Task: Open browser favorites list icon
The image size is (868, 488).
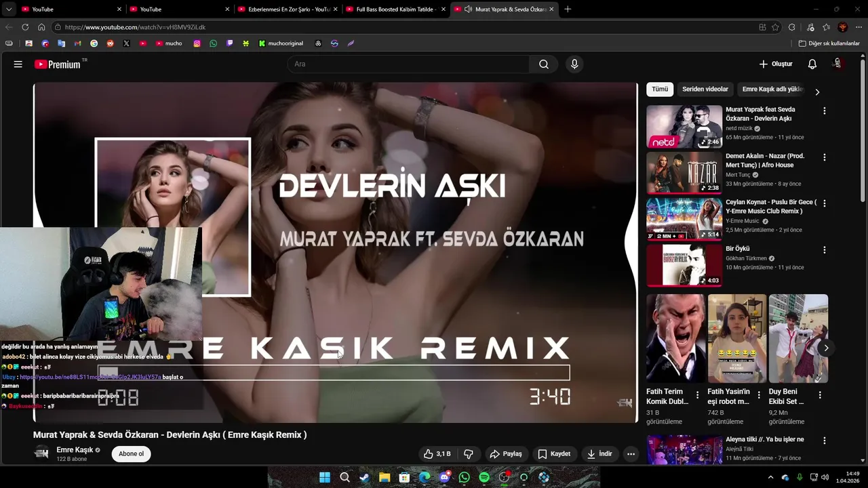Action: click(x=826, y=27)
